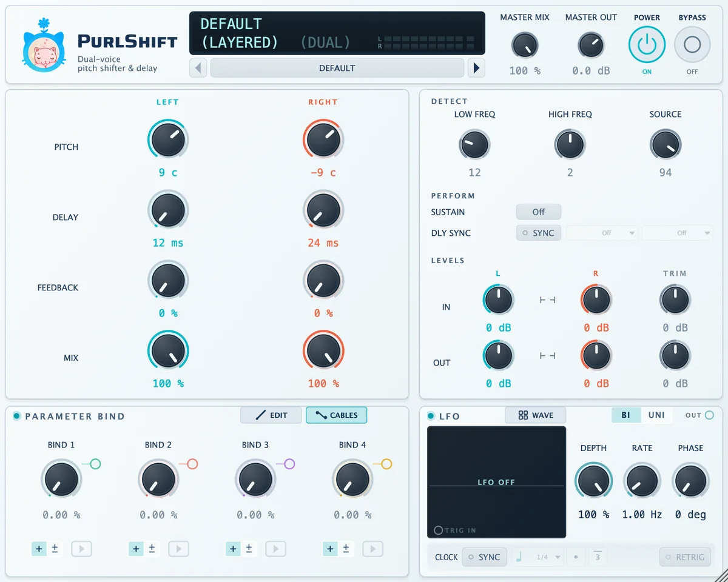Click the Left pitch value 9 c
Screen dimensions: 728x582
168,173
